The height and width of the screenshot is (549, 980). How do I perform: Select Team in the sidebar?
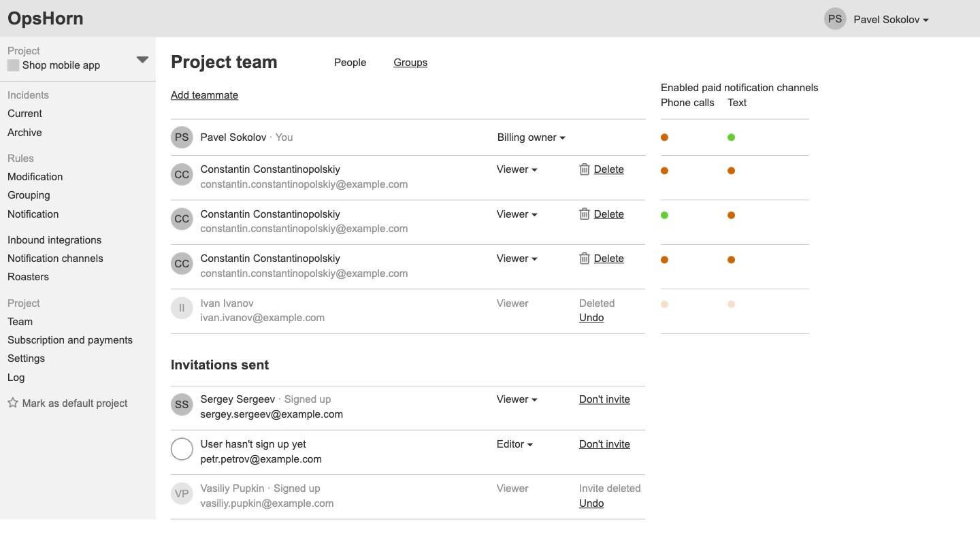coord(20,322)
